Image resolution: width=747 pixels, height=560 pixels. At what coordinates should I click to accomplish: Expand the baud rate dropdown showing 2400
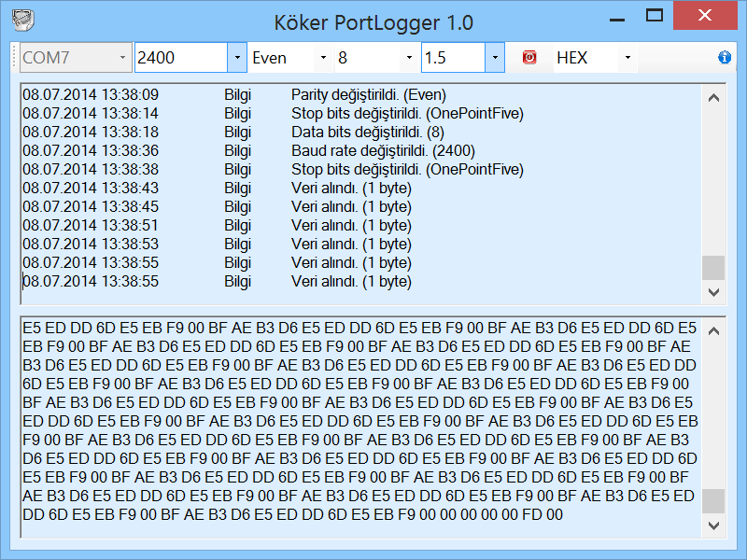click(x=237, y=57)
